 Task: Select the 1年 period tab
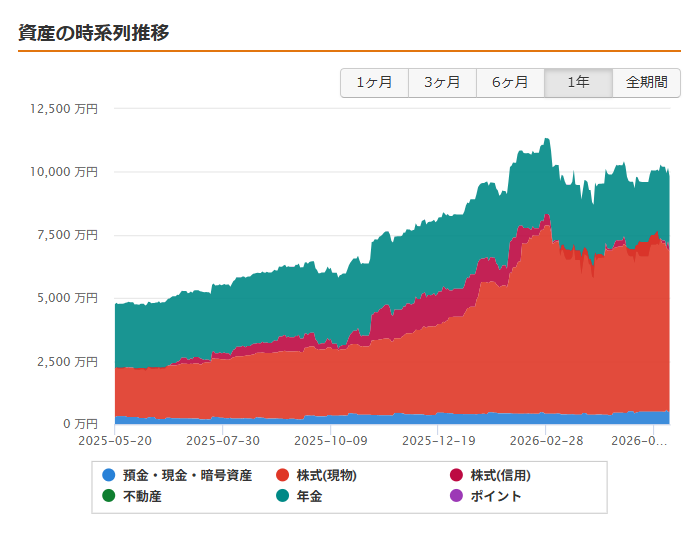coord(578,83)
